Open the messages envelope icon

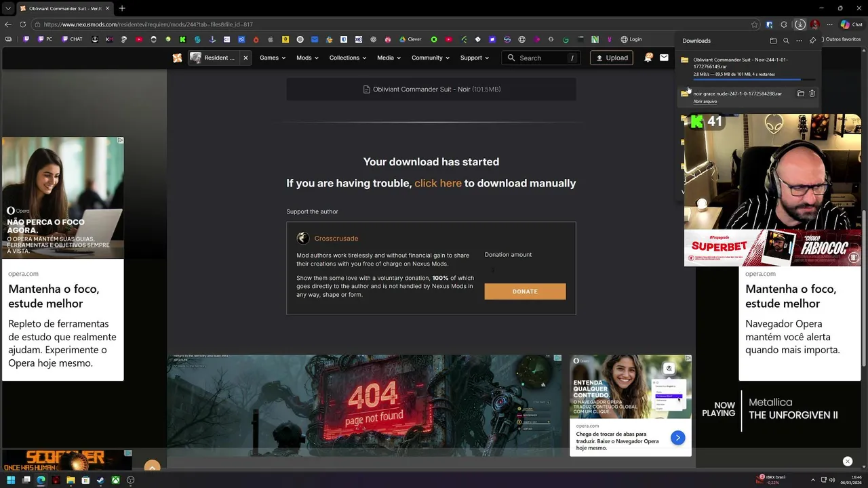click(664, 58)
